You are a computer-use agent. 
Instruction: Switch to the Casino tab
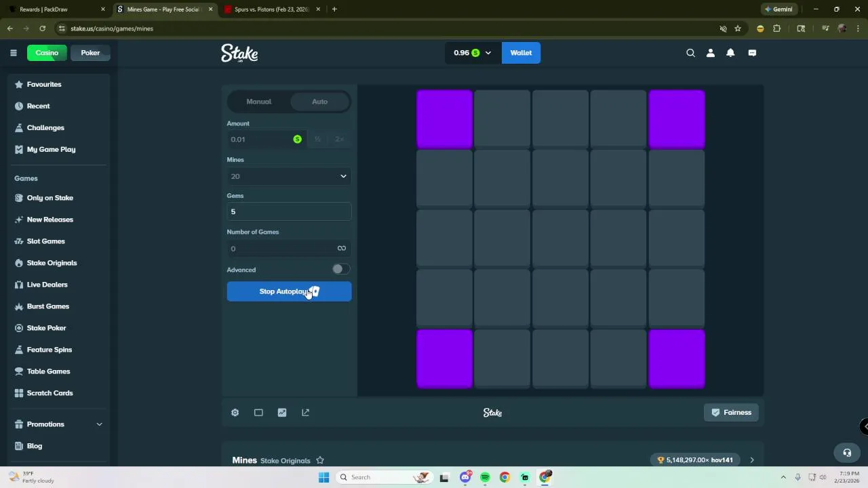point(47,53)
